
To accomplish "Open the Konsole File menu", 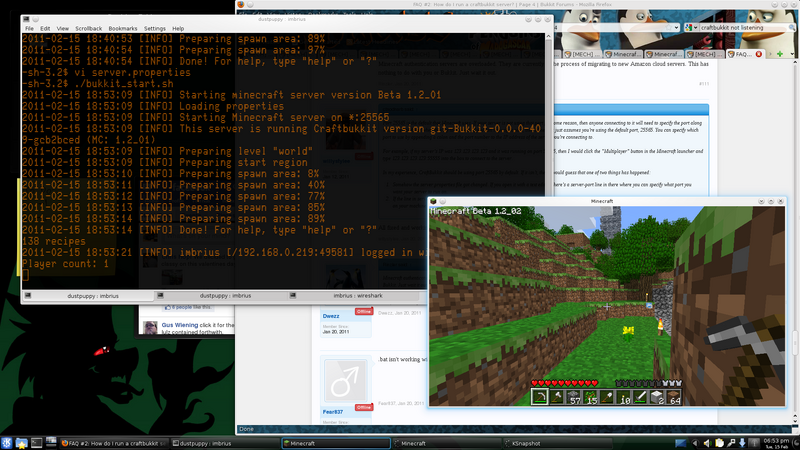I will [x=30, y=28].
